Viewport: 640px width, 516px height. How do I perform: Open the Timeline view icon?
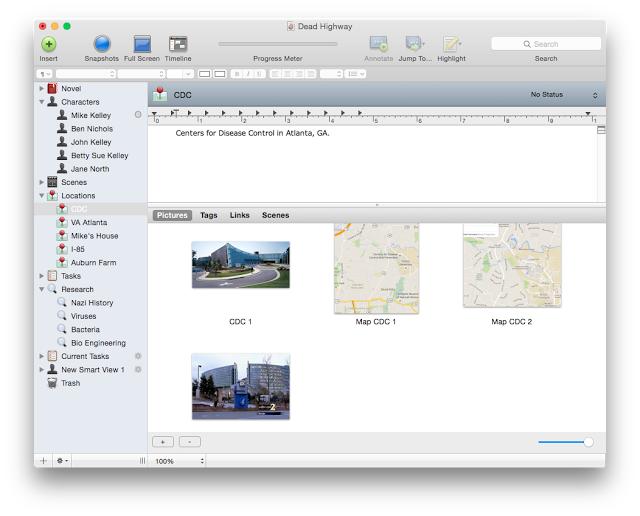[x=178, y=44]
